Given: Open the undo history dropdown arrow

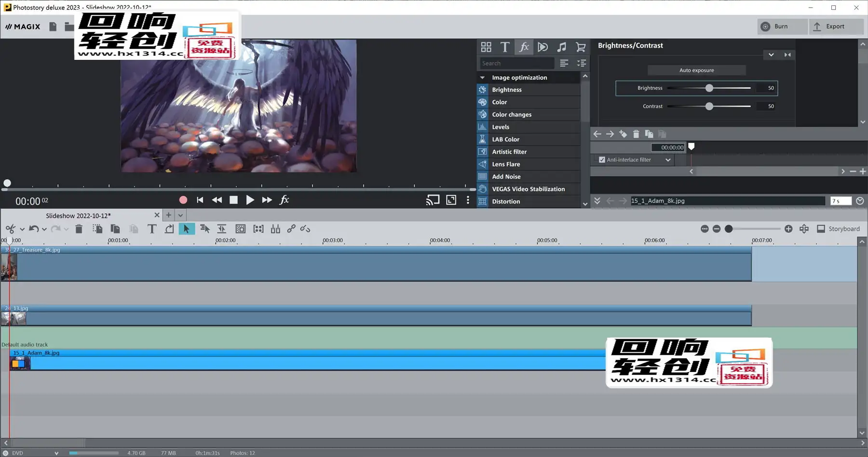Looking at the screenshot, I should [x=44, y=229].
